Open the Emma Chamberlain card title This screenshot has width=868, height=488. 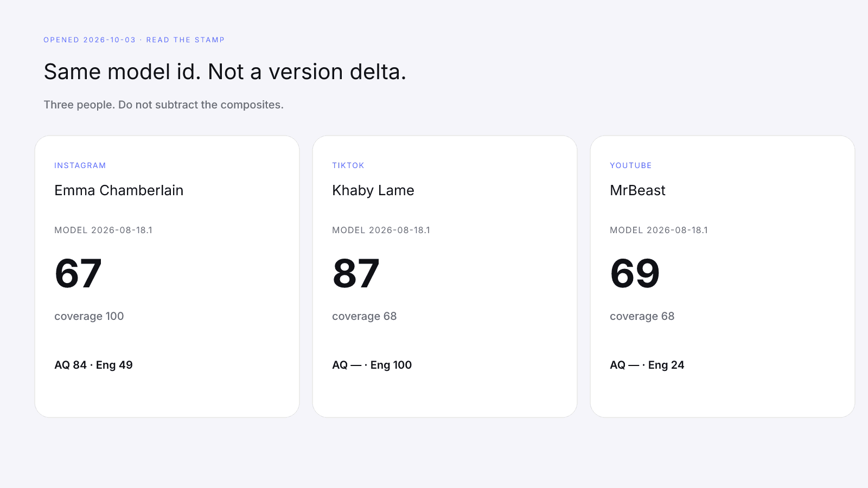[119, 190]
